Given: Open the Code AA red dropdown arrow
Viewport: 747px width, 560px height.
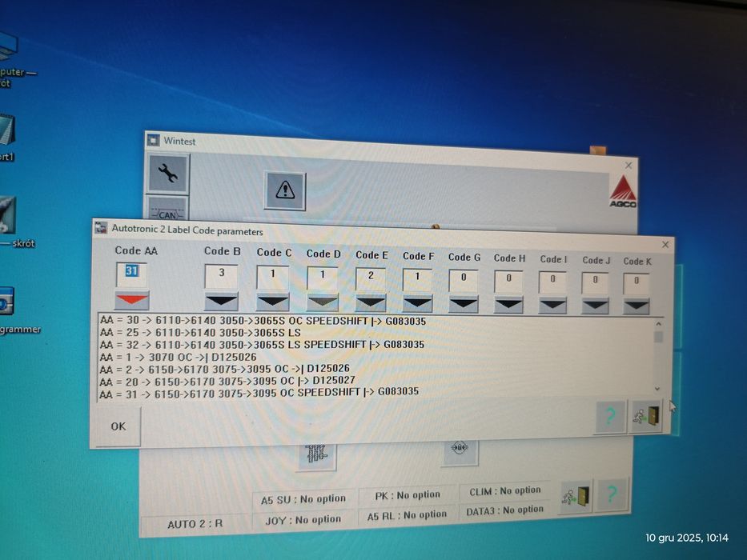Looking at the screenshot, I should pos(132,300).
